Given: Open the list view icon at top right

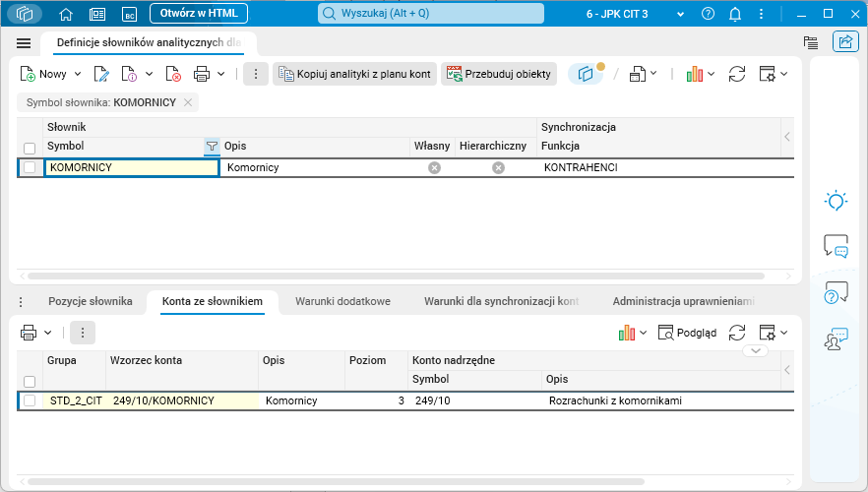Looking at the screenshot, I should click(x=811, y=42).
